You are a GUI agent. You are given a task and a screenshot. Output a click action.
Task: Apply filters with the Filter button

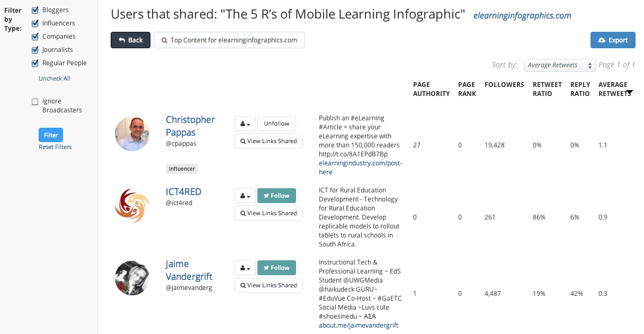(51, 135)
